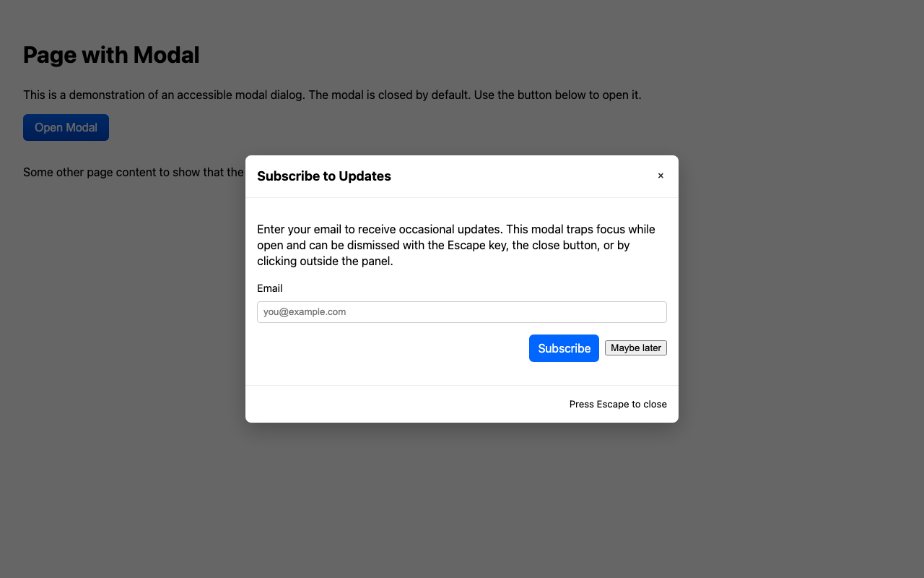This screenshot has width=924, height=578.
Task: Click the modal body instruction paragraph
Action: [x=456, y=245]
